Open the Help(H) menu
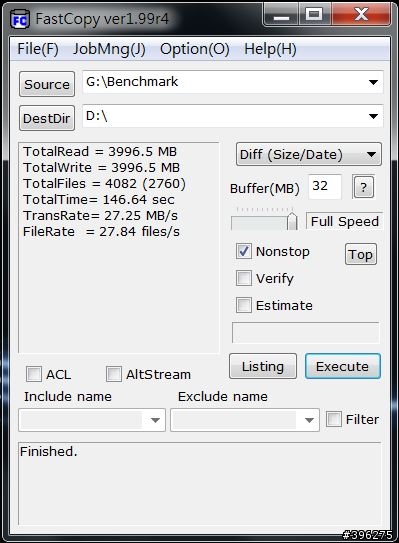399x543 pixels. [x=270, y=49]
